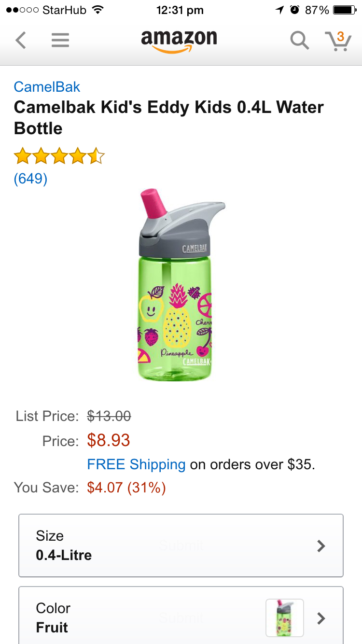Tap the alarm clock status icon
The height and width of the screenshot is (644, 362).
pos(294,10)
